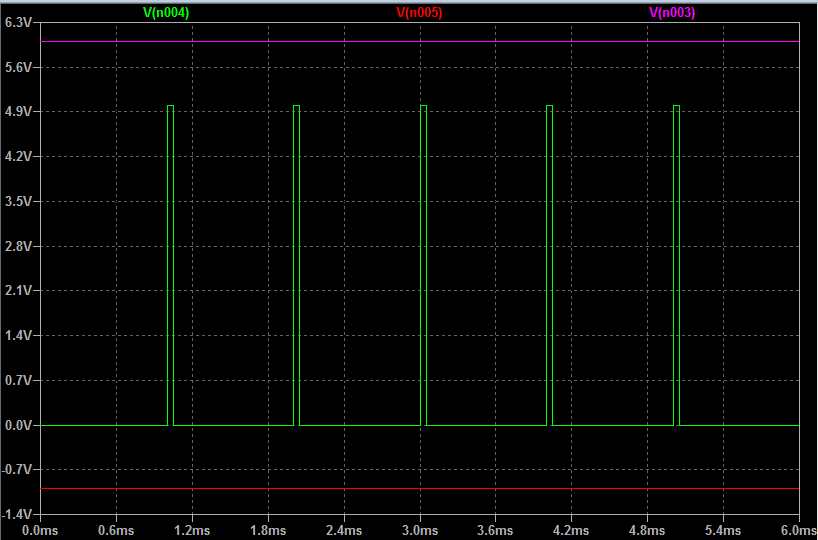Image resolution: width=818 pixels, height=540 pixels.
Task: Click the 6.0ms time axis label
Action: click(x=798, y=530)
